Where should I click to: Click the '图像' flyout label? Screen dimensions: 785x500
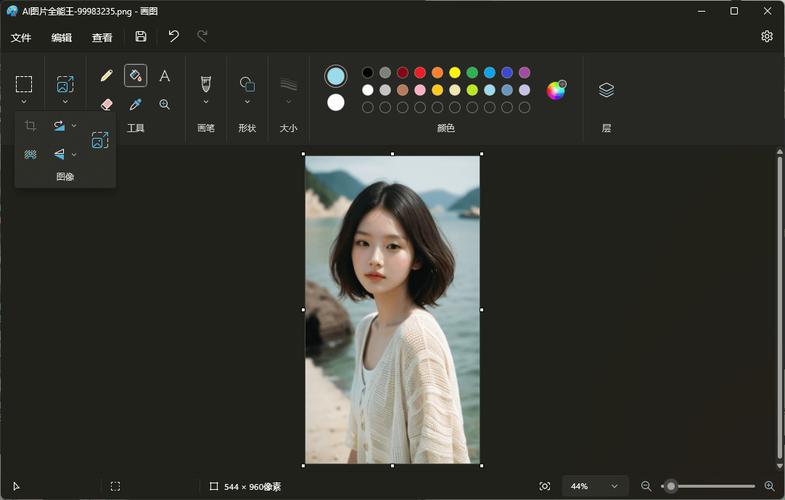tap(65, 176)
